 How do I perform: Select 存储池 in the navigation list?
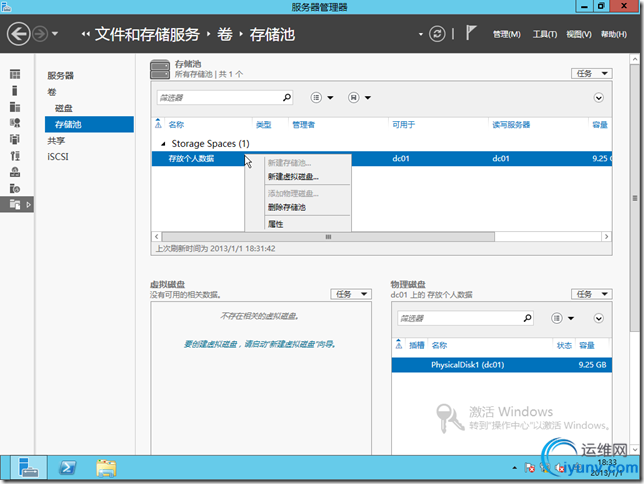coord(89,124)
